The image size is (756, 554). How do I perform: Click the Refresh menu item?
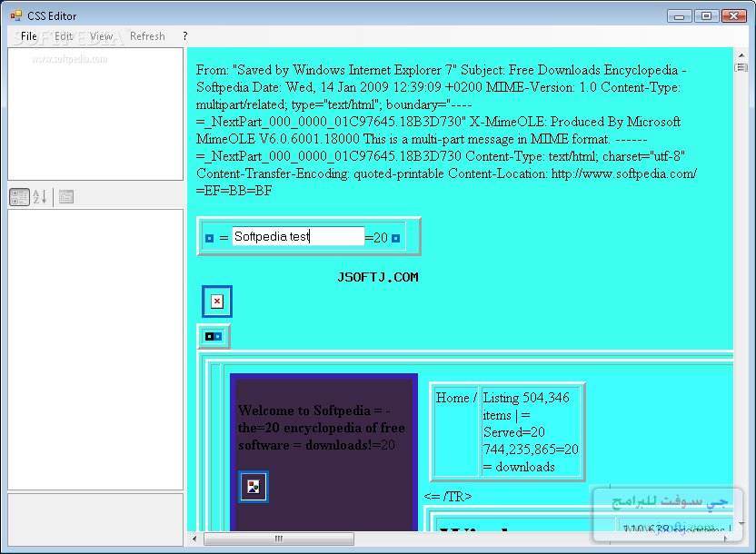point(147,36)
